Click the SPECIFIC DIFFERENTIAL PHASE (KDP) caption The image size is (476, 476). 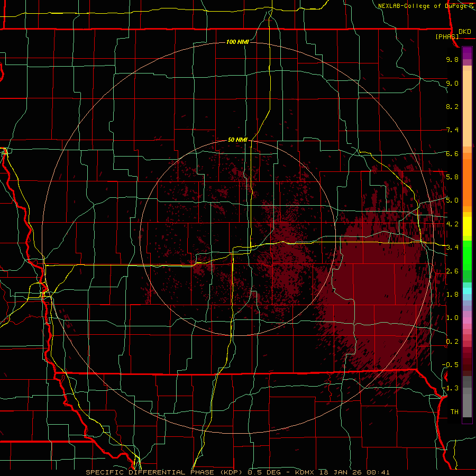[166, 472]
